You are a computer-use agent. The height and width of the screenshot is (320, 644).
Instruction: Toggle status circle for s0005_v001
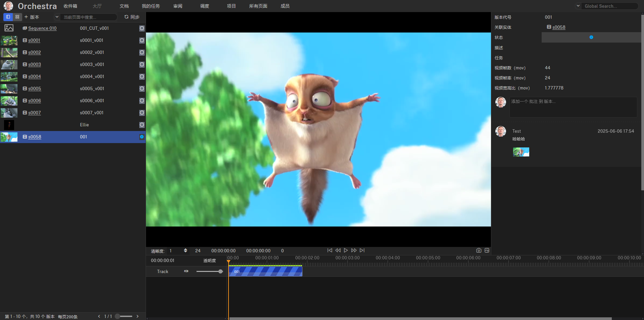click(142, 88)
